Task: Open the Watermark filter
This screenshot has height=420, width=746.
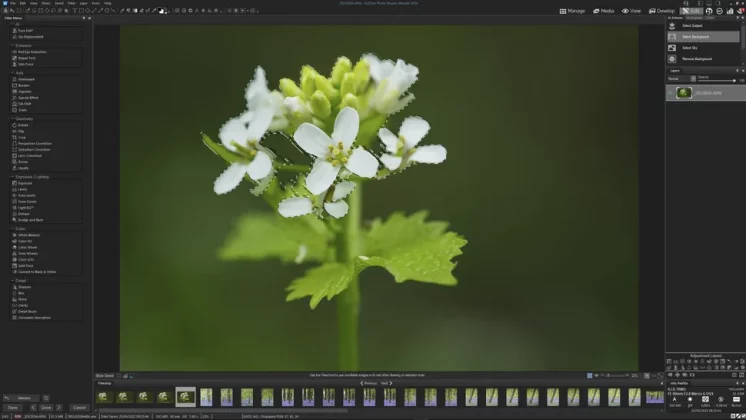Action: (x=26, y=79)
